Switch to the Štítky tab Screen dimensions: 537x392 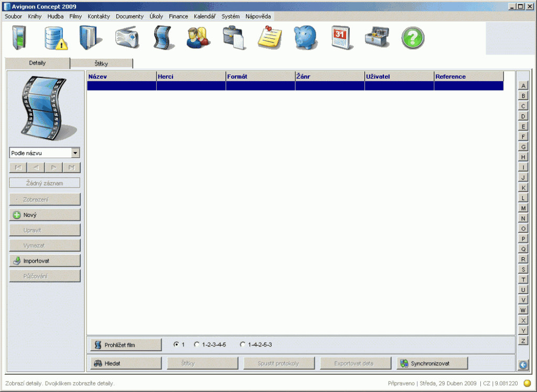click(101, 64)
